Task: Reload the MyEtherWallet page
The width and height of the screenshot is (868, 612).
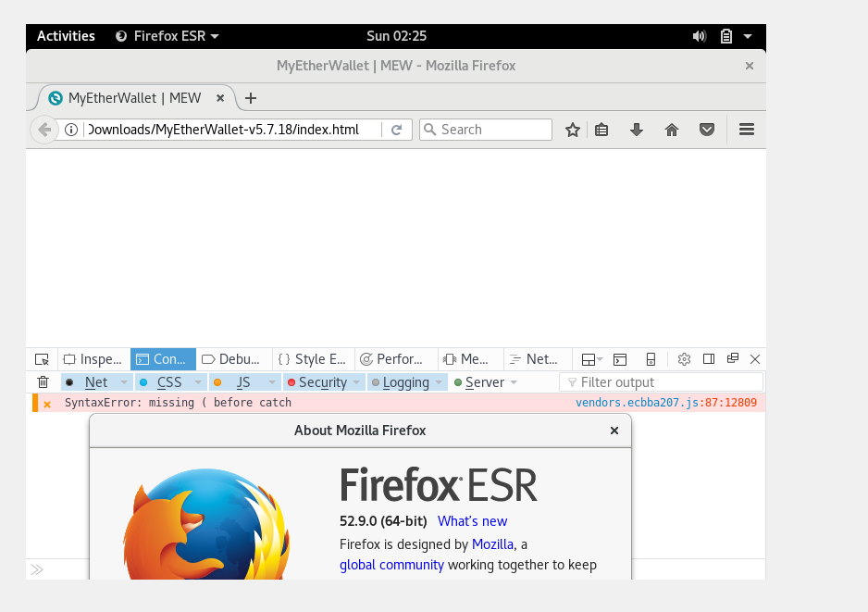Action: (x=396, y=130)
